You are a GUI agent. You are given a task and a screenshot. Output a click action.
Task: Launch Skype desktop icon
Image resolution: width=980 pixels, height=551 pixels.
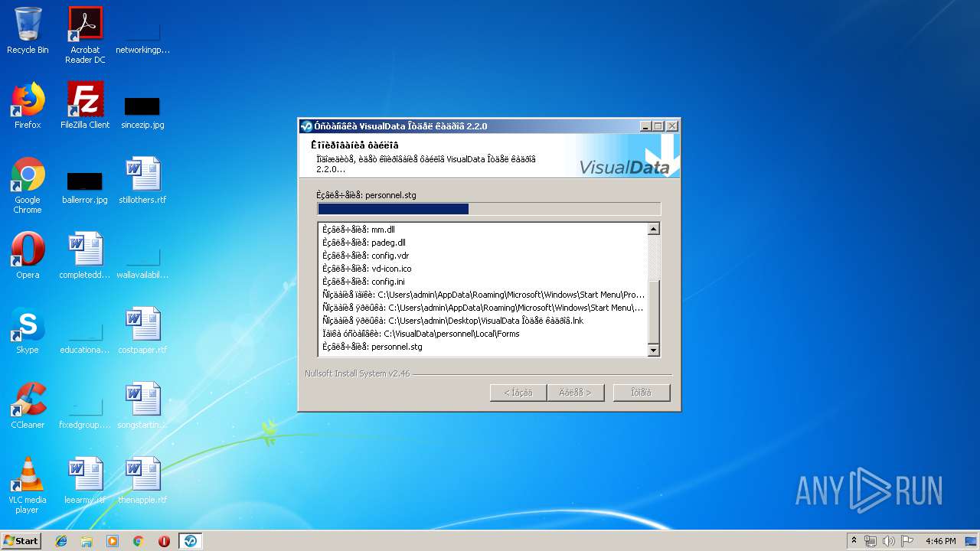(x=28, y=331)
